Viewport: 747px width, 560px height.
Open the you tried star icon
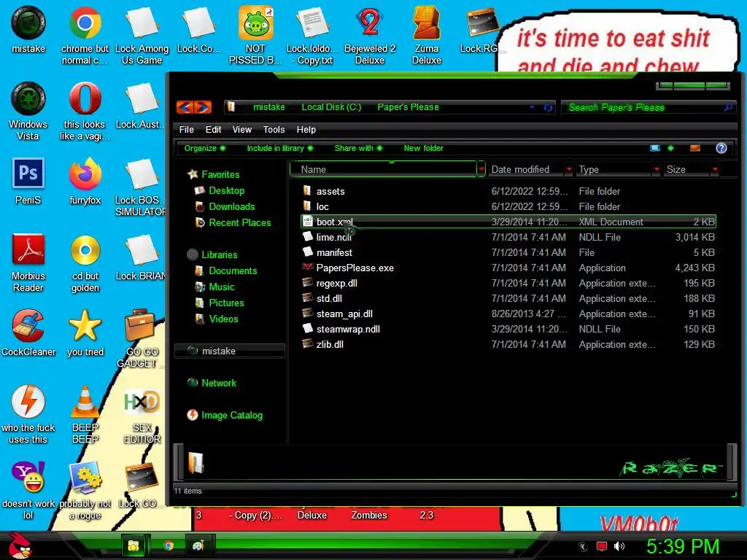pyautogui.click(x=85, y=332)
